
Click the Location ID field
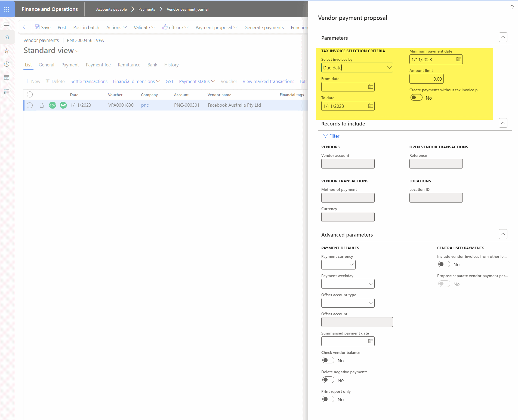pyautogui.click(x=436, y=197)
